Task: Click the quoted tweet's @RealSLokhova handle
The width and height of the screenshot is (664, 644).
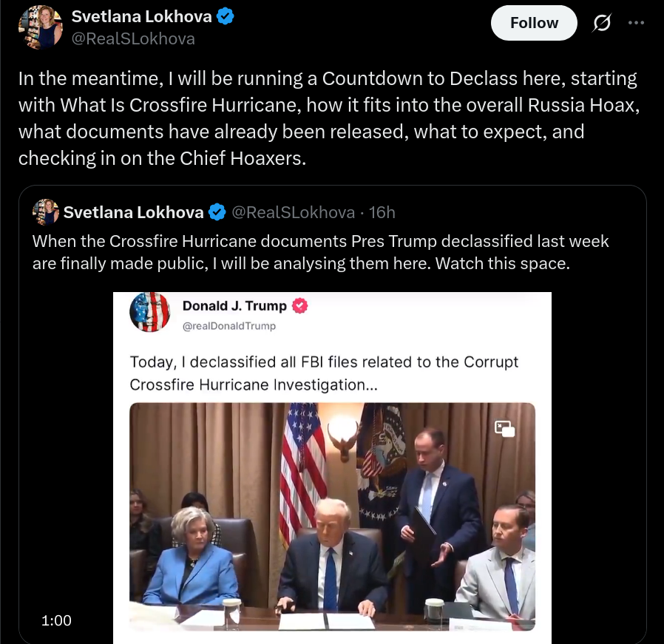Action: coord(293,212)
